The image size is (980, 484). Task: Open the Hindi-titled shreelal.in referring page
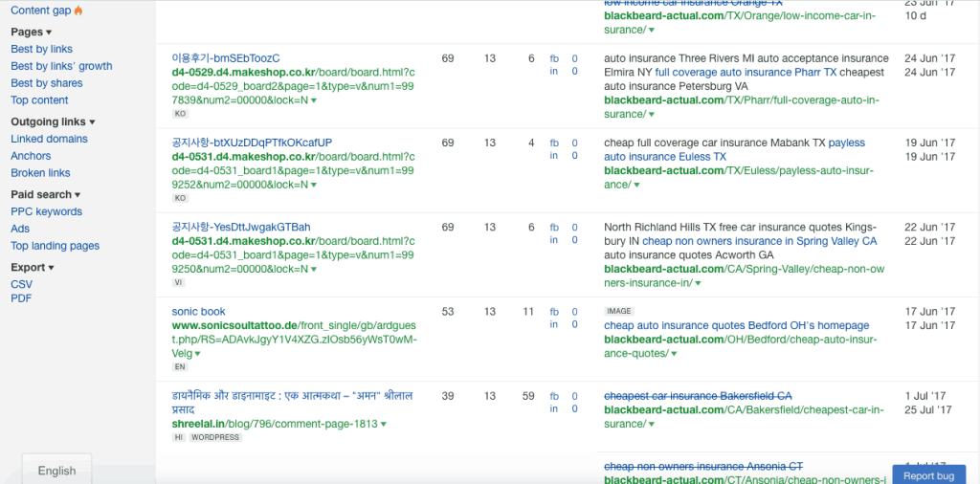pyautogui.click(x=292, y=402)
